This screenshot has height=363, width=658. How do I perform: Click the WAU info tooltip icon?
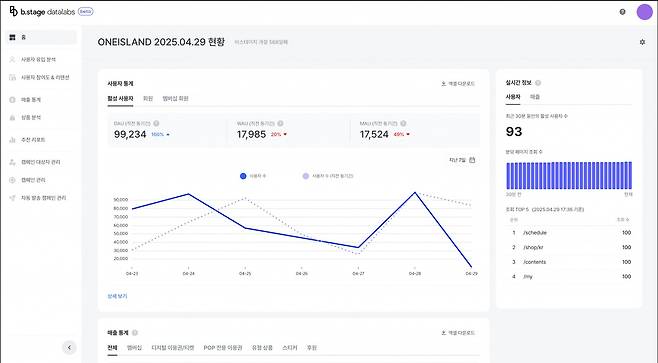(x=280, y=123)
